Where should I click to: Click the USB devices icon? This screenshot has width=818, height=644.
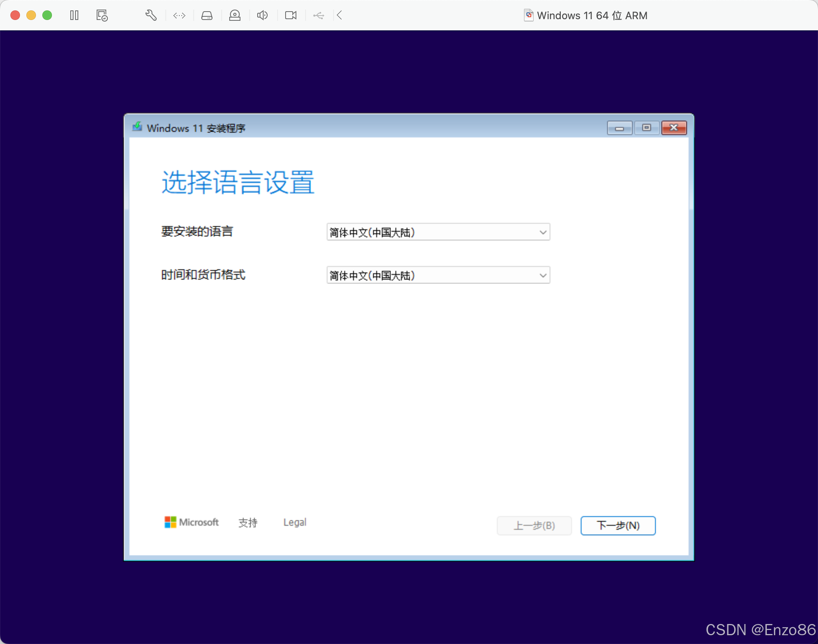(x=319, y=16)
